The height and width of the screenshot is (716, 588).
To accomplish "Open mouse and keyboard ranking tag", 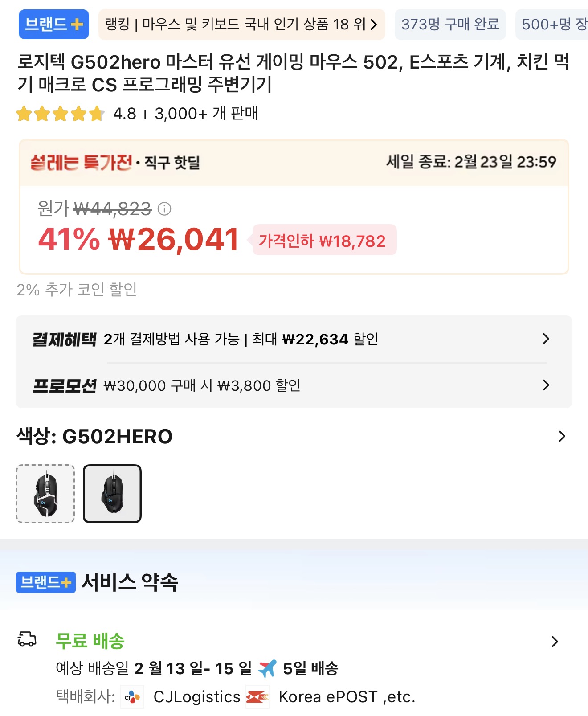I will (x=241, y=24).
